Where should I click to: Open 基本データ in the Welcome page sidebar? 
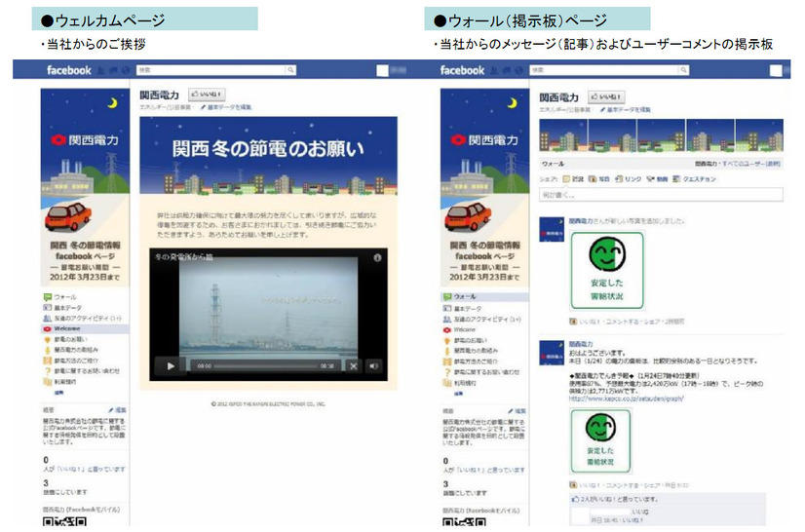62,308
